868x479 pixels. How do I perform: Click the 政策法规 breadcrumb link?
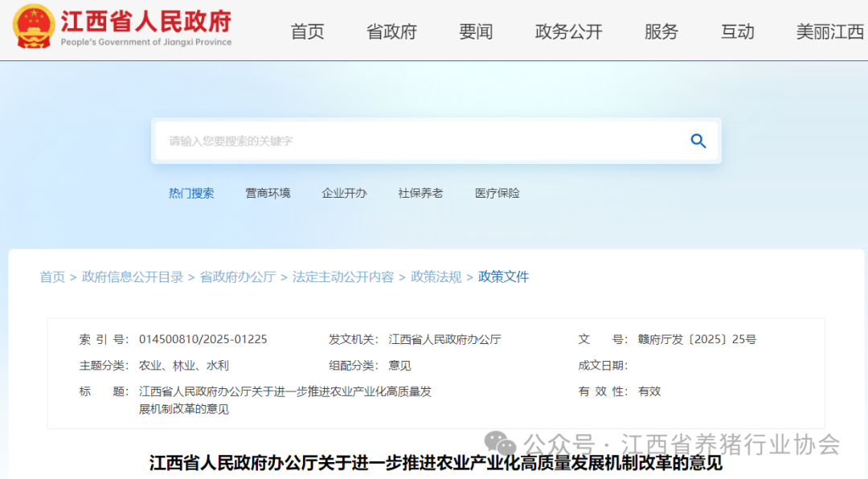(436, 277)
